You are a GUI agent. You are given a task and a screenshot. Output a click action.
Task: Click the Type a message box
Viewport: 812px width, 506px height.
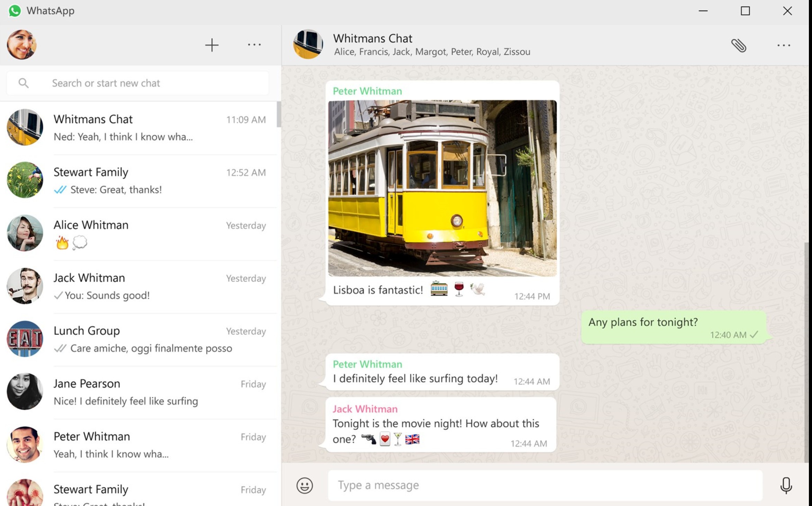tap(545, 485)
